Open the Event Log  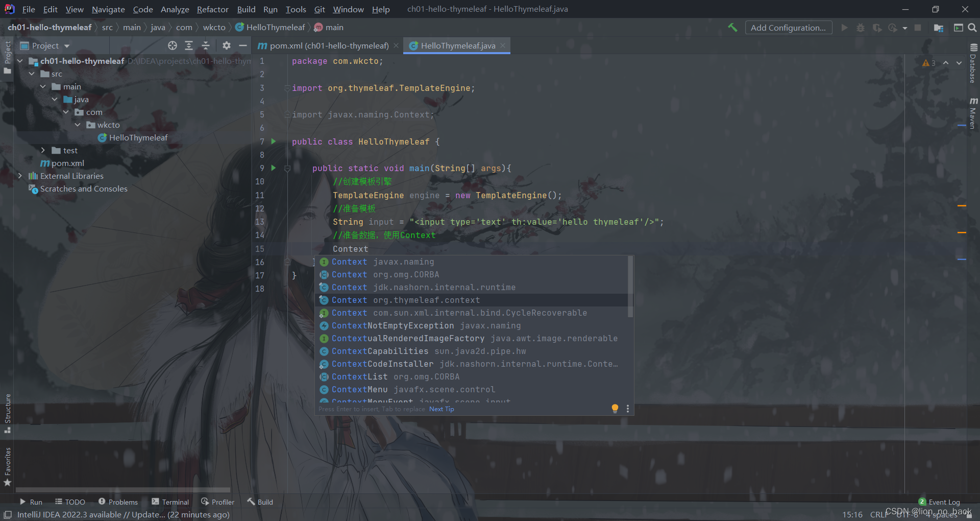[x=939, y=502]
